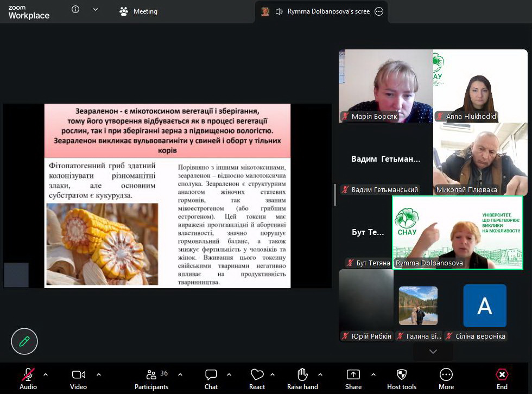The height and width of the screenshot is (394, 532).
Task: Select the Meeting tab
Action: [139, 11]
